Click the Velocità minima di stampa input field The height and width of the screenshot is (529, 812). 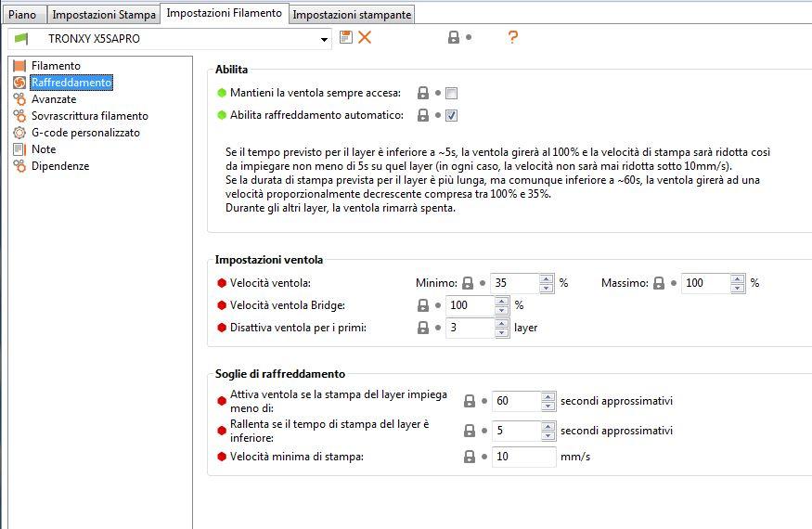point(523,457)
